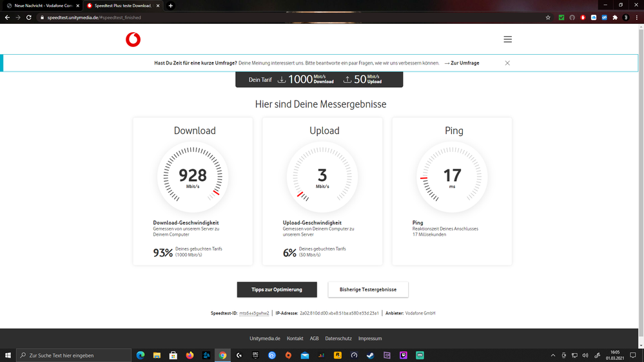Open Steam from taskbar
Screen dimensions: 644x362
tap(371, 356)
